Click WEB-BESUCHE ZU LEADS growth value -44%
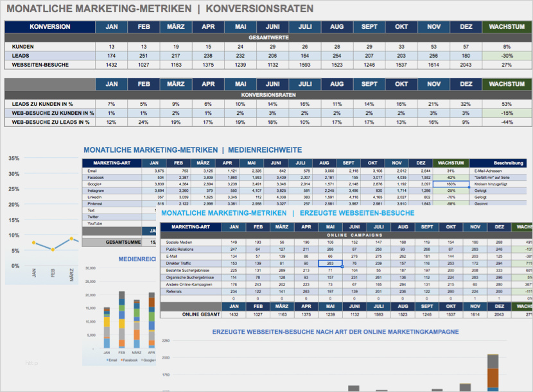Screen dimensions: 533x392 [x=507, y=122]
